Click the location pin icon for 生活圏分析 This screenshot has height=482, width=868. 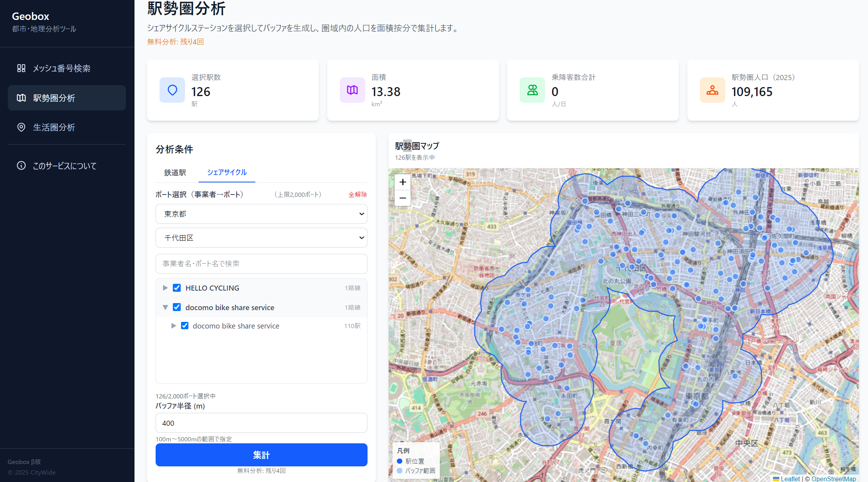pos(21,127)
